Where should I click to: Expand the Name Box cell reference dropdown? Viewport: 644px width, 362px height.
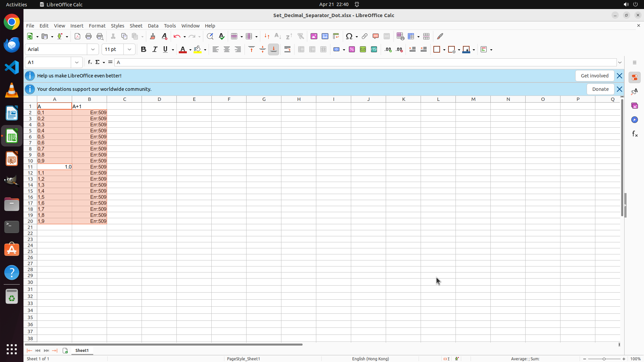click(x=77, y=62)
